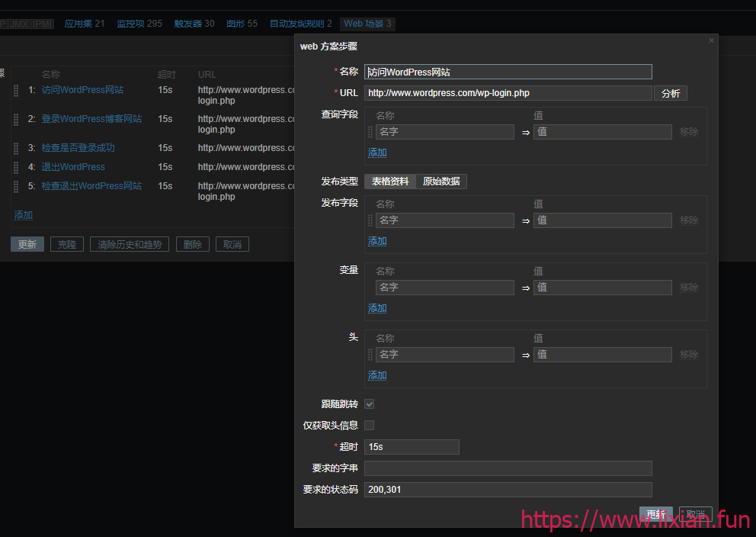Click drag handle of step 4 row
The image size is (756, 537).
pyautogui.click(x=16, y=167)
